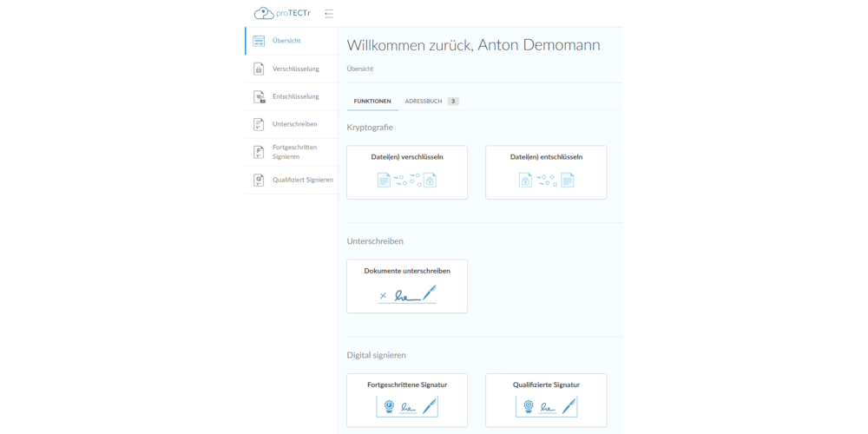Open the Qualifizierte Signatur card
The width and height of the screenshot is (868, 434).
(x=546, y=399)
